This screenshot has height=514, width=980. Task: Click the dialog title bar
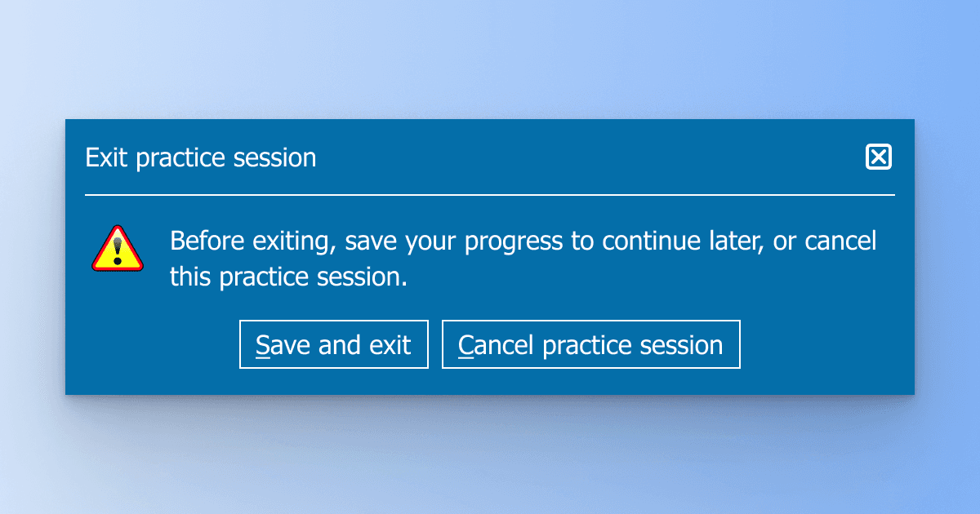point(490,157)
